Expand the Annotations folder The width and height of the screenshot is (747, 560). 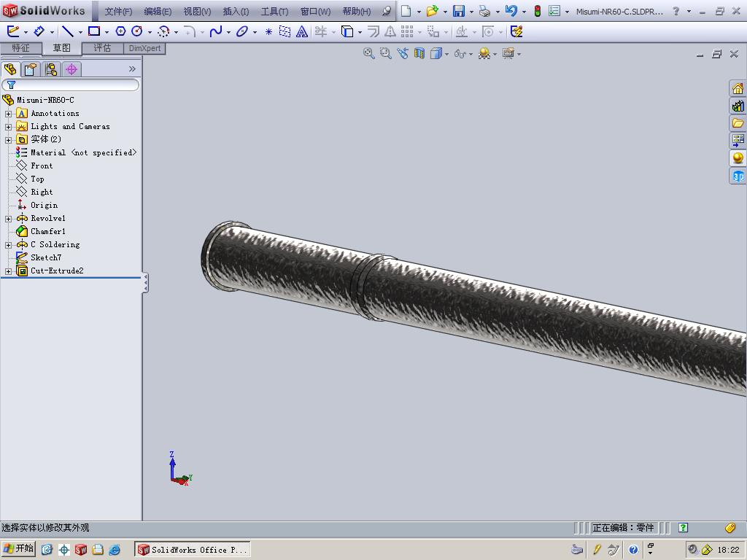8,114
